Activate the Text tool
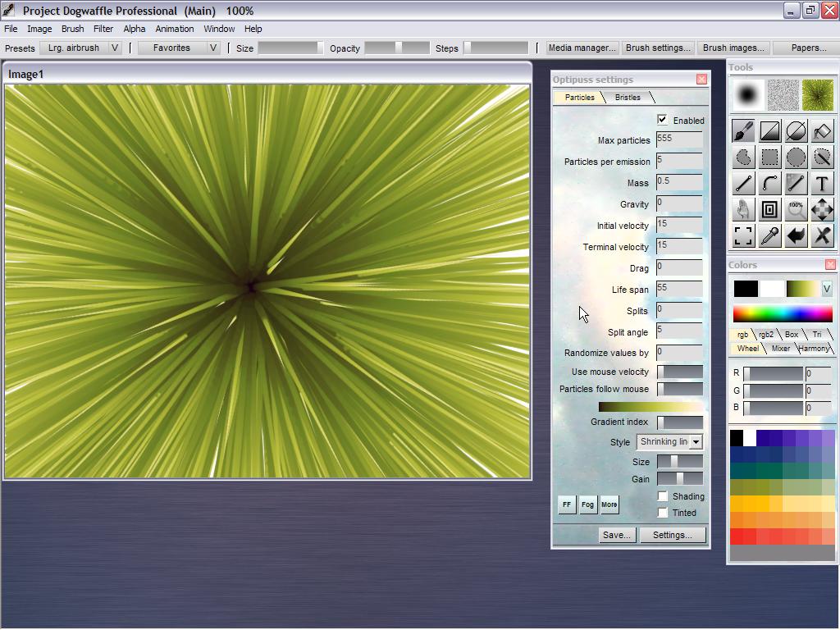This screenshot has height=630, width=840. [822, 184]
